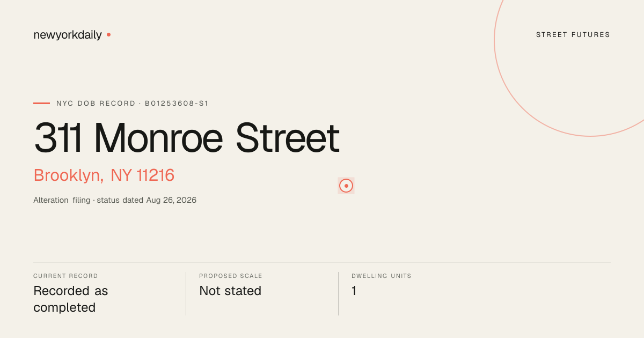The image size is (644, 338).
Task: Click the newyorkdaily logo text
Action: [x=68, y=35]
